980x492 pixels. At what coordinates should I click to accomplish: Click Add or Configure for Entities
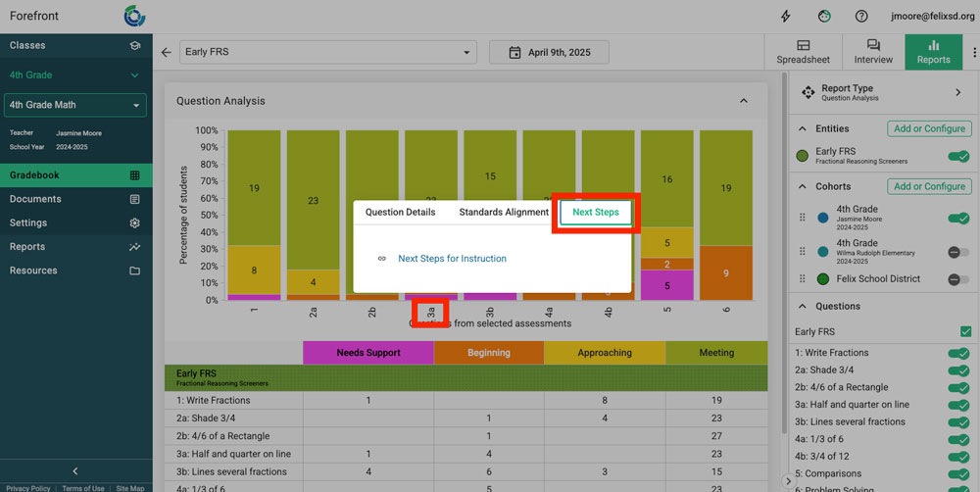(929, 128)
